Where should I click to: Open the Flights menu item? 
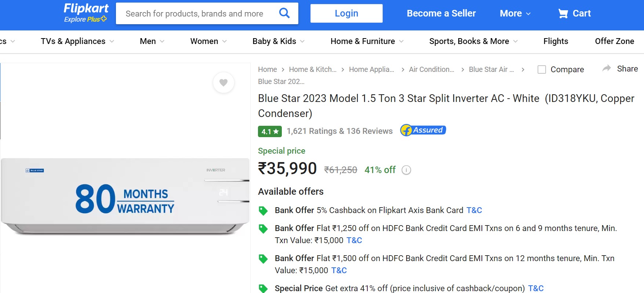click(x=556, y=41)
